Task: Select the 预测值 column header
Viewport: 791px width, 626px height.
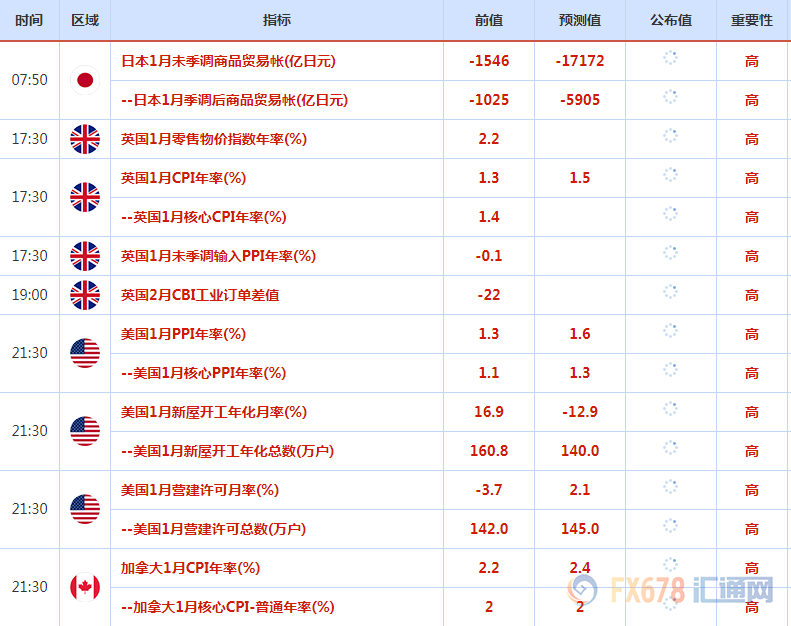Action: [580, 20]
